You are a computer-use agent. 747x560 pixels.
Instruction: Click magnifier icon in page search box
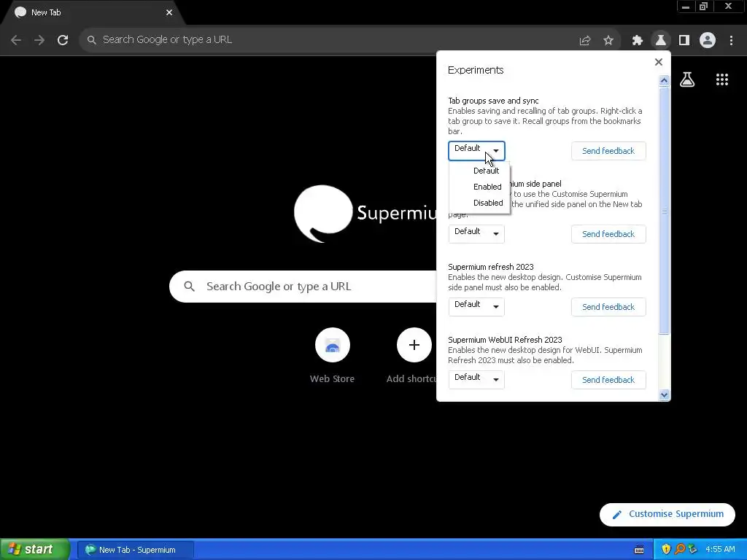coord(189,286)
